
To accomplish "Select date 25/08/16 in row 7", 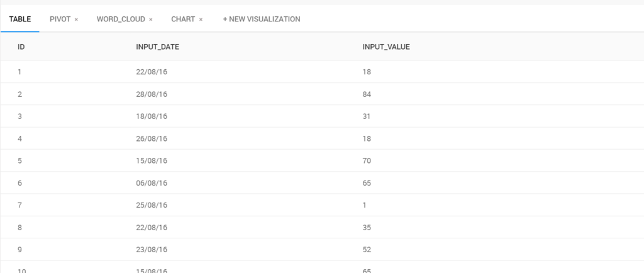I will [x=152, y=205].
